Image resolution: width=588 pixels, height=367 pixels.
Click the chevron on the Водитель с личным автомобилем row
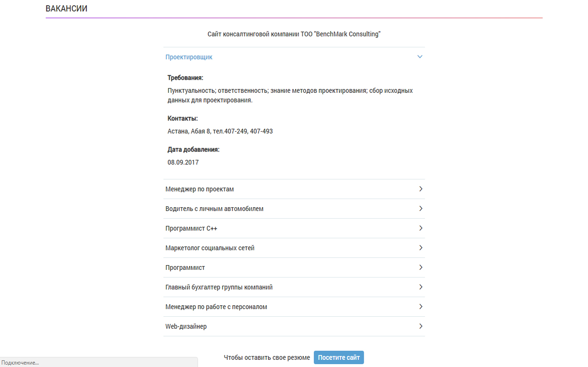click(421, 209)
